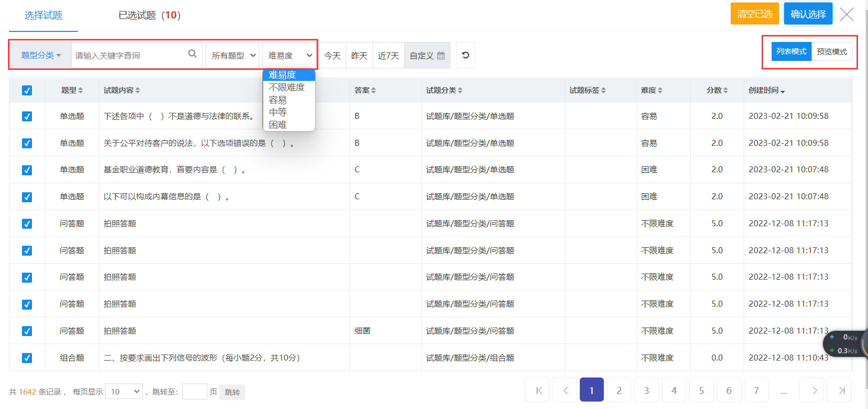
Task: Toggle the select-all header checkbox
Action: click(x=27, y=90)
